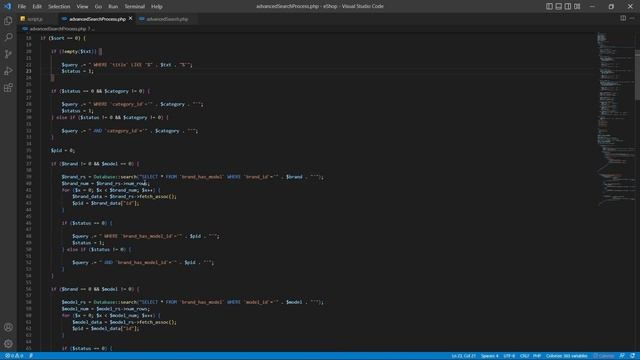Click '$brand_num = $brand_rs->num_rows;' line

[x=106, y=183]
